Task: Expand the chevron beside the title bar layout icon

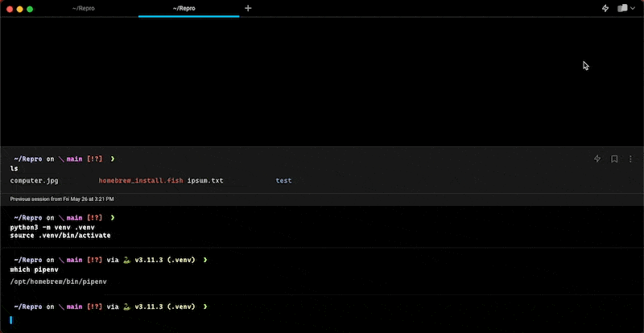Action: pos(633,8)
